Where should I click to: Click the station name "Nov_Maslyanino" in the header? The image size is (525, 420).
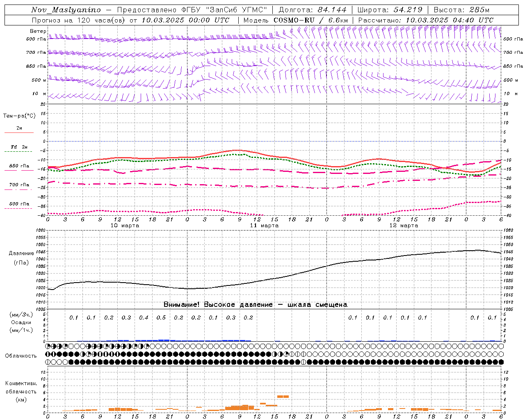pos(66,10)
